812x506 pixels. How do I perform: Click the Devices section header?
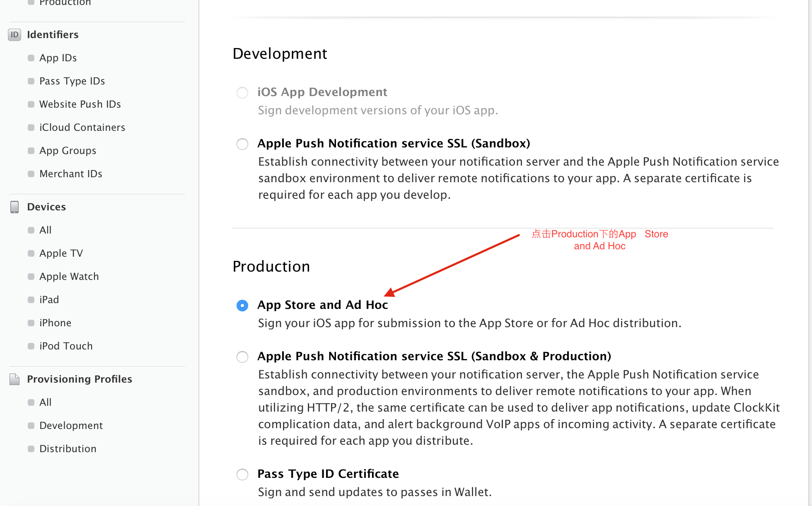click(x=46, y=207)
